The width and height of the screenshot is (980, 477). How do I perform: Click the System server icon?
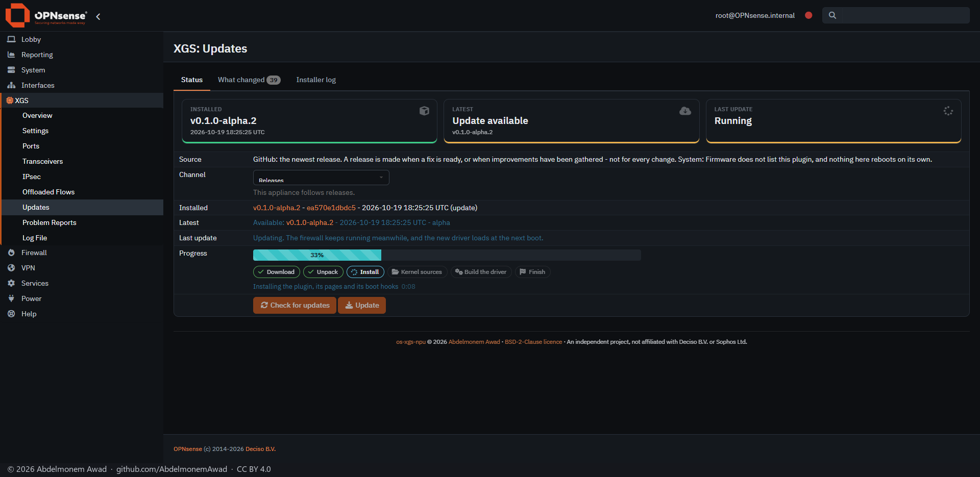pyautogui.click(x=11, y=70)
